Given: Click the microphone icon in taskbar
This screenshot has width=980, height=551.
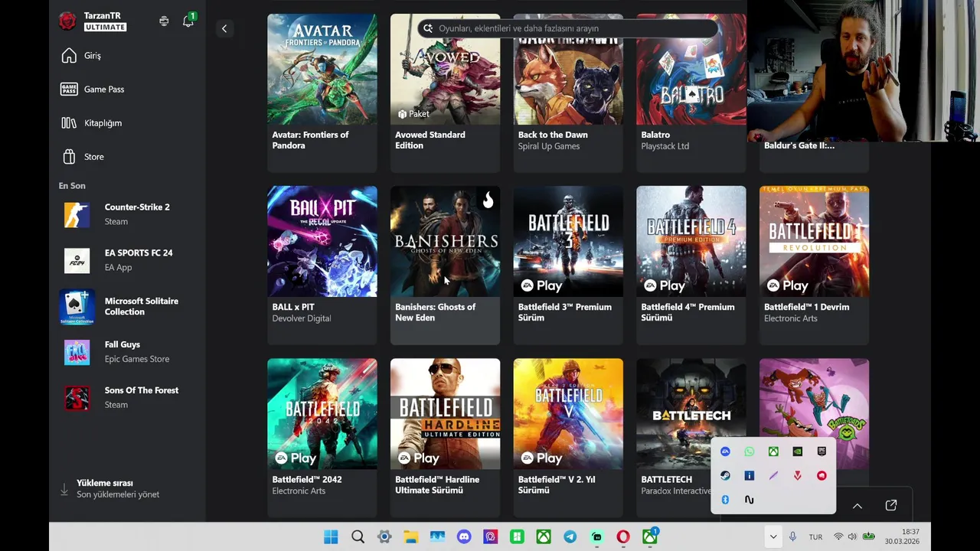Looking at the screenshot, I should (792, 536).
